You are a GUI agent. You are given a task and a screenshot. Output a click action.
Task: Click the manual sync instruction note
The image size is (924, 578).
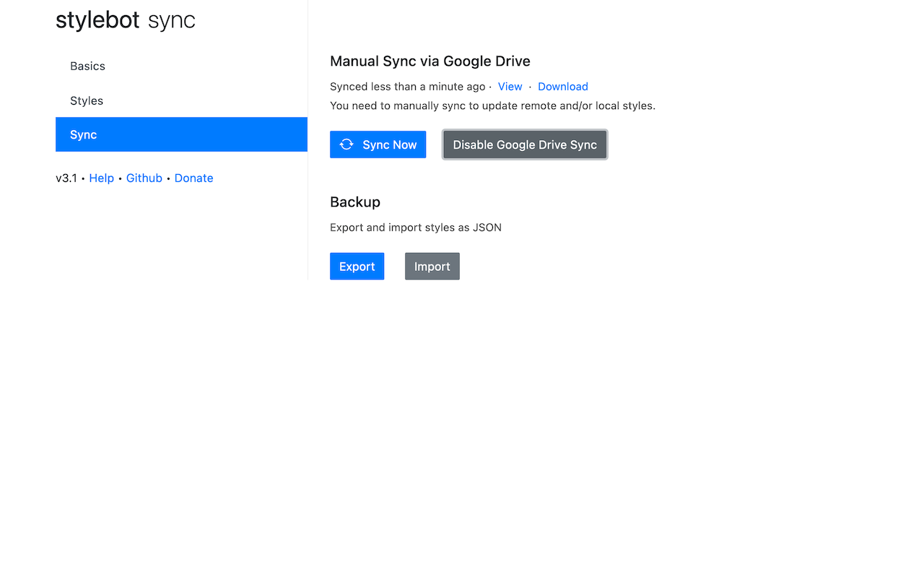point(492,105)
